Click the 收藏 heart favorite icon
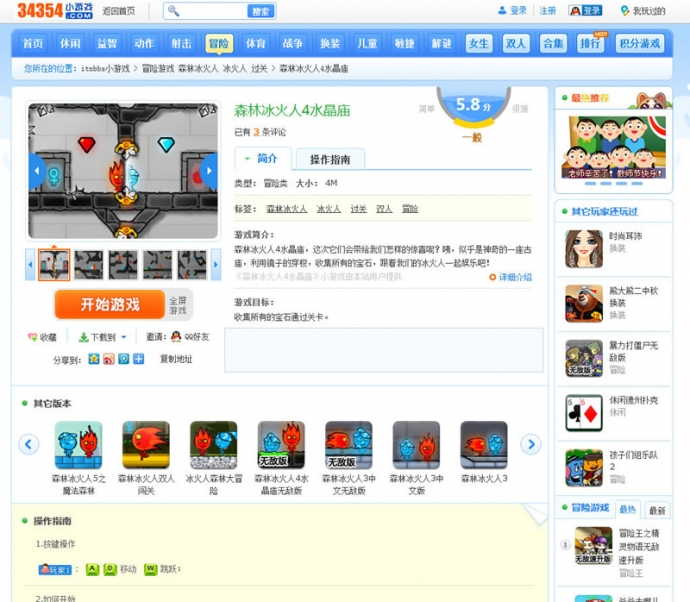The height and width of the screenshot is (602, 690). click(33, 337)
